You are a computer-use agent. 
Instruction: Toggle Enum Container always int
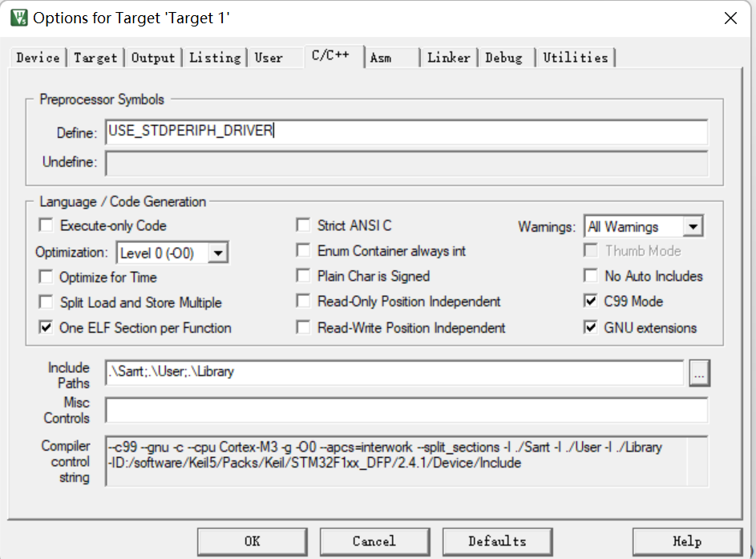click(x=303, y=250)
